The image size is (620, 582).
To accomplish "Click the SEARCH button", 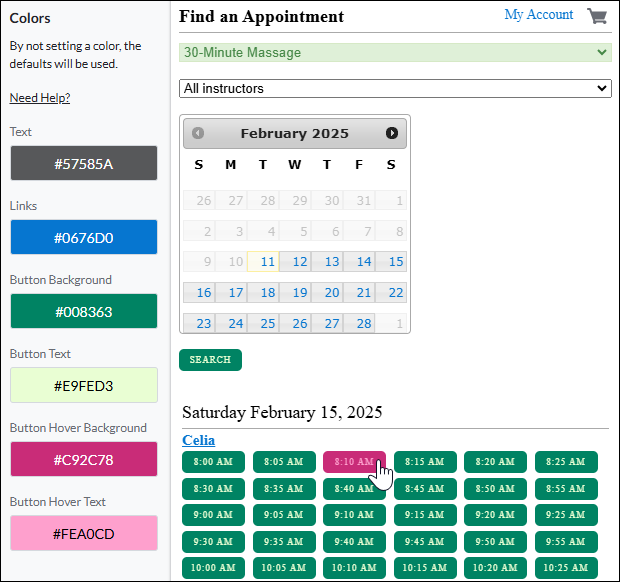I will [210, 360].
